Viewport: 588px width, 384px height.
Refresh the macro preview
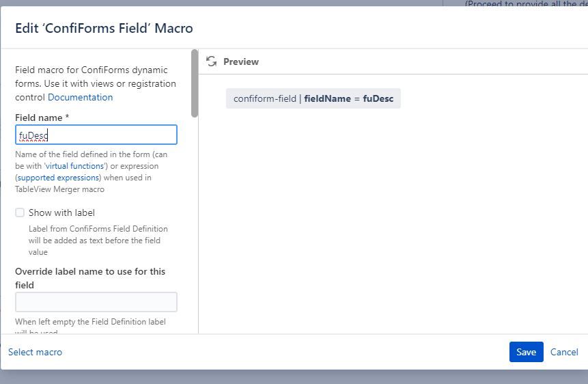point(212,61)
